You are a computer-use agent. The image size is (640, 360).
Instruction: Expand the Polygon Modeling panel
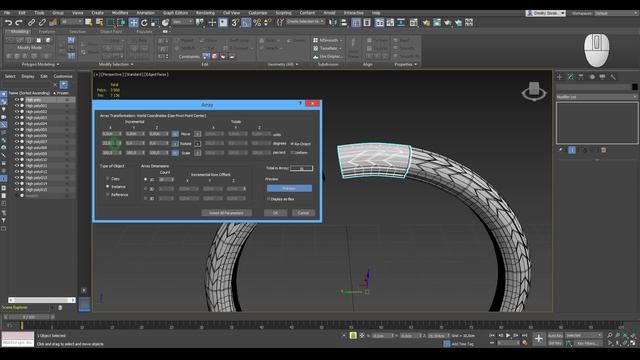coord(40,64)
